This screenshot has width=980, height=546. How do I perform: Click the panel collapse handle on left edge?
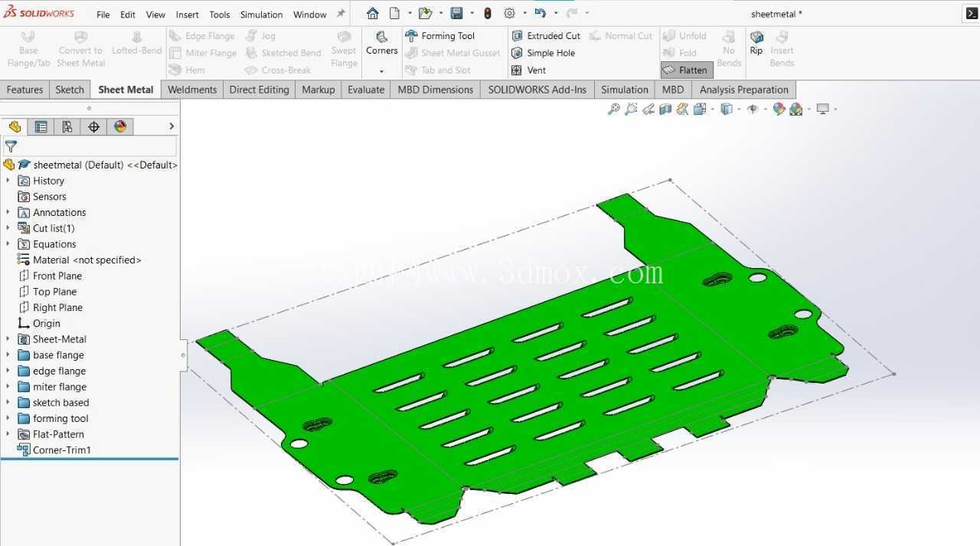pyautogui.click(x=182, y=355)
